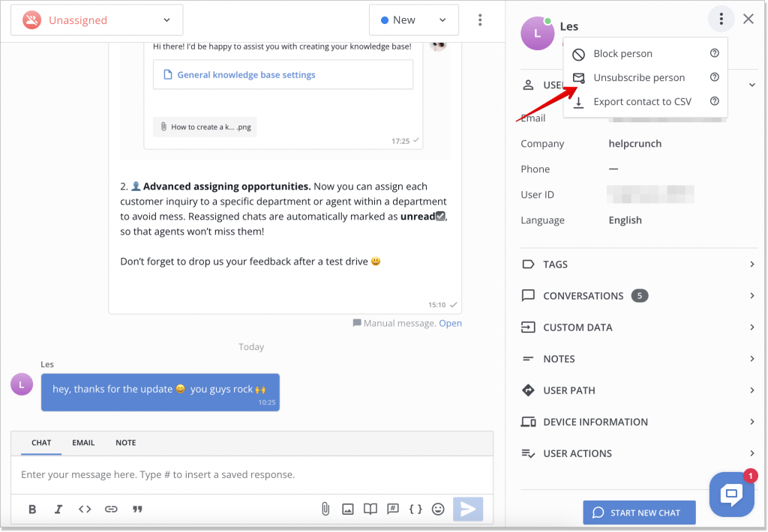Click the Bold formatting icon

pyautogui.click(x=32, y=510)
